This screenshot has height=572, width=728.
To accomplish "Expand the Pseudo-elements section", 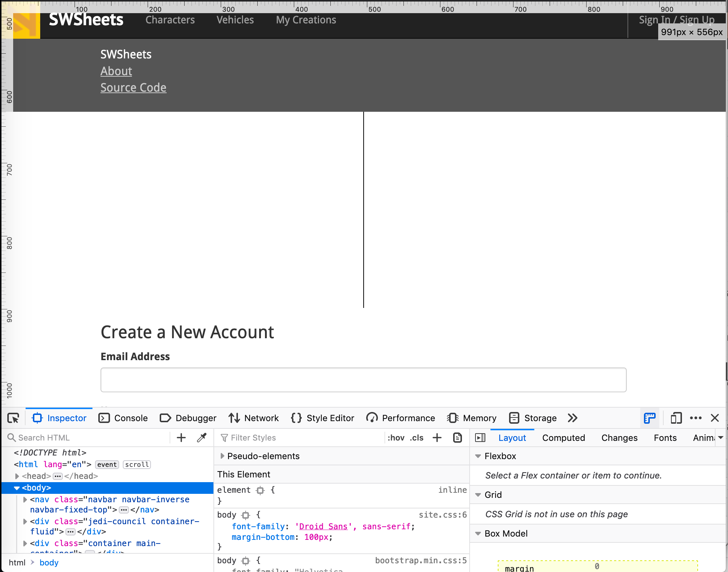I will [222, 456].
